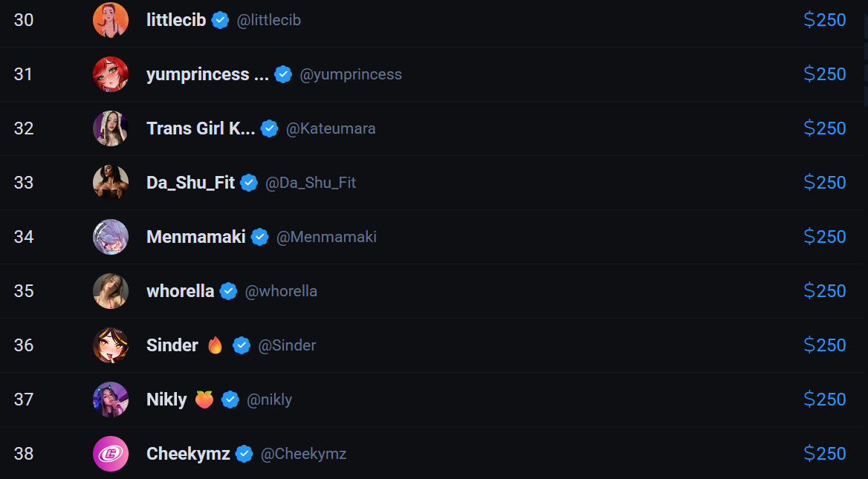Click verified badge beside Da_Shu_Fit name
The height and width of the screenshot is (479, 868).
point(248,183)
